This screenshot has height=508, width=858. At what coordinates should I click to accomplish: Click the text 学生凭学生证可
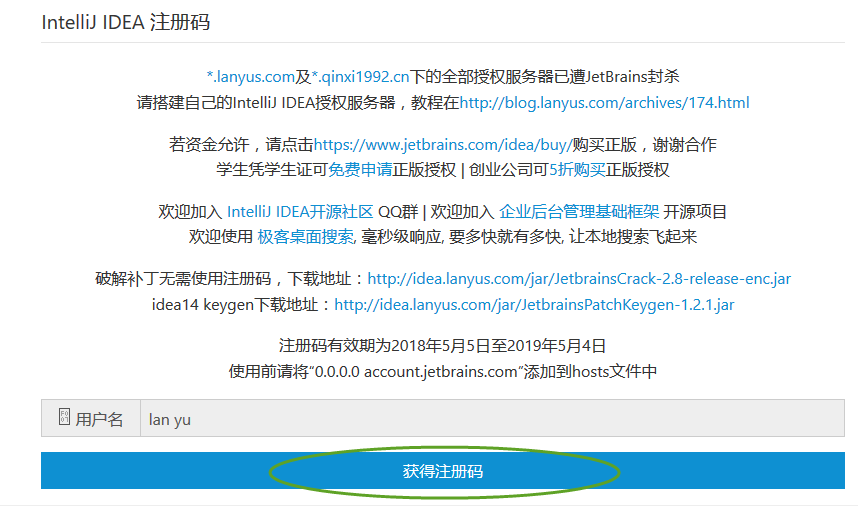coord(272,170)
